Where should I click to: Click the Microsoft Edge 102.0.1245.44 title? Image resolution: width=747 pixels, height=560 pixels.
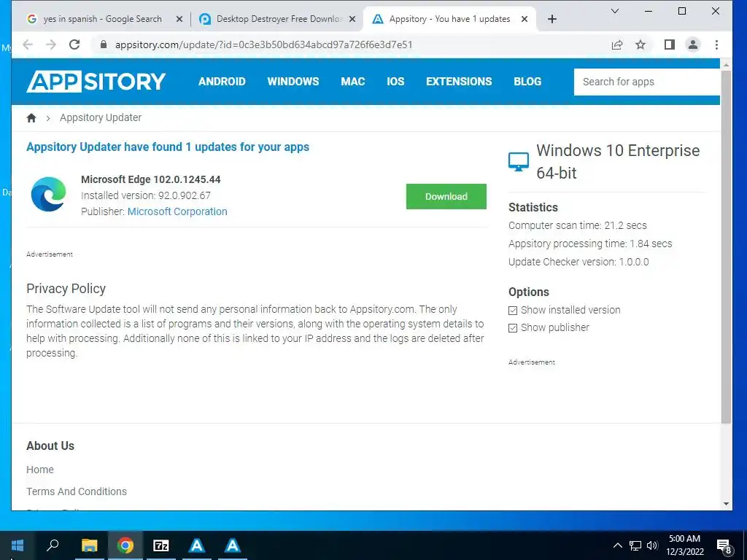pyautogui.click(x=150, y=179)
